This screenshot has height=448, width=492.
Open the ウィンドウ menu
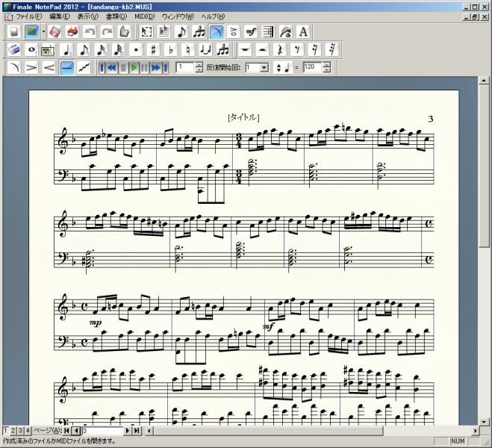(178, 16)
